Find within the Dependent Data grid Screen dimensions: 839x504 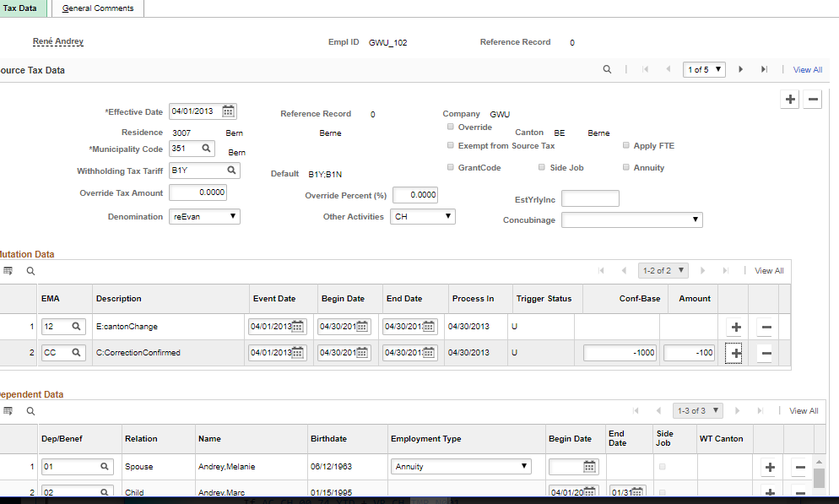coord(30,411)
